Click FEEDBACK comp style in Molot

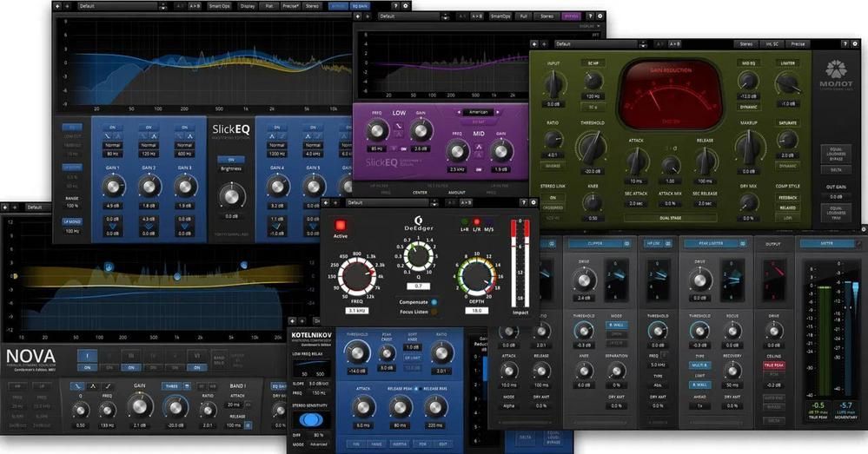787,197
